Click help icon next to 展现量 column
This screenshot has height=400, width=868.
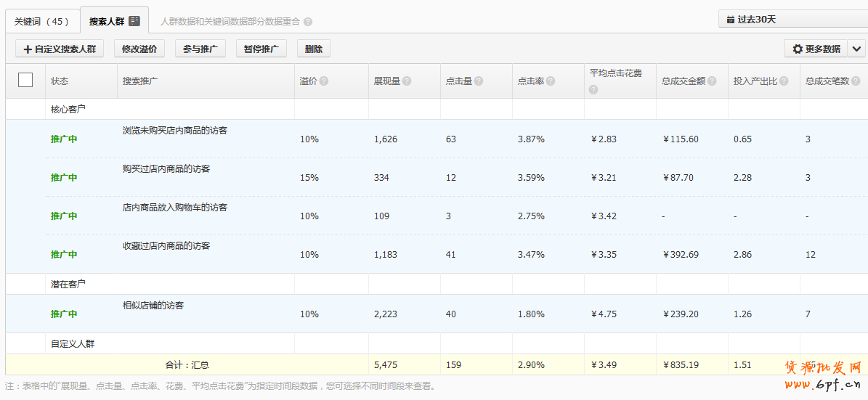click(407, 81)
